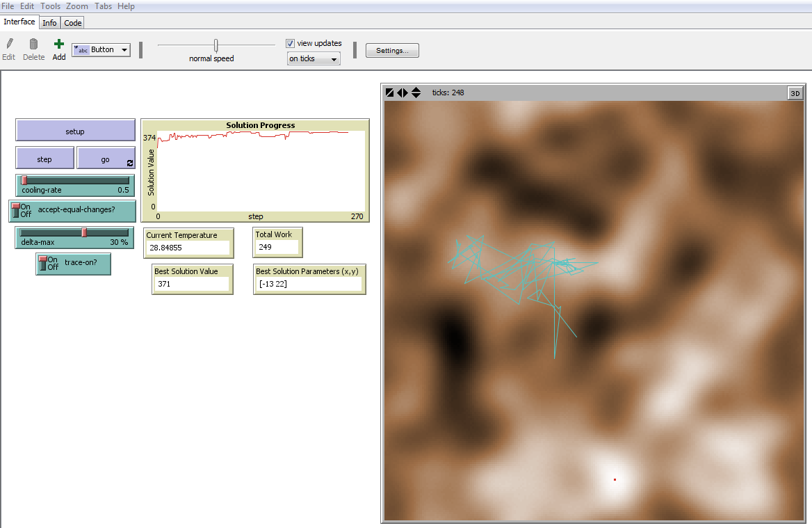Click the forever arrows on the go button
The image size is (812, 528).
[129, 163]
